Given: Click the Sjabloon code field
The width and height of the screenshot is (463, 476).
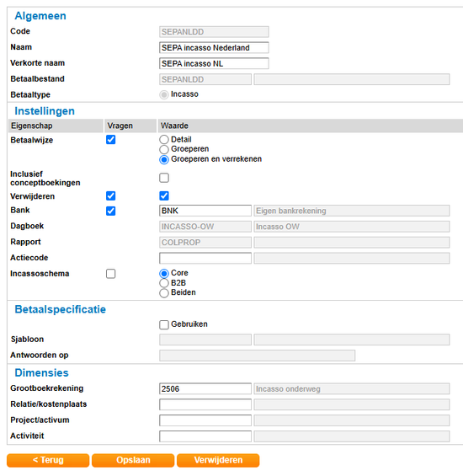Looking at the screenshot, I should coord(205,340).
